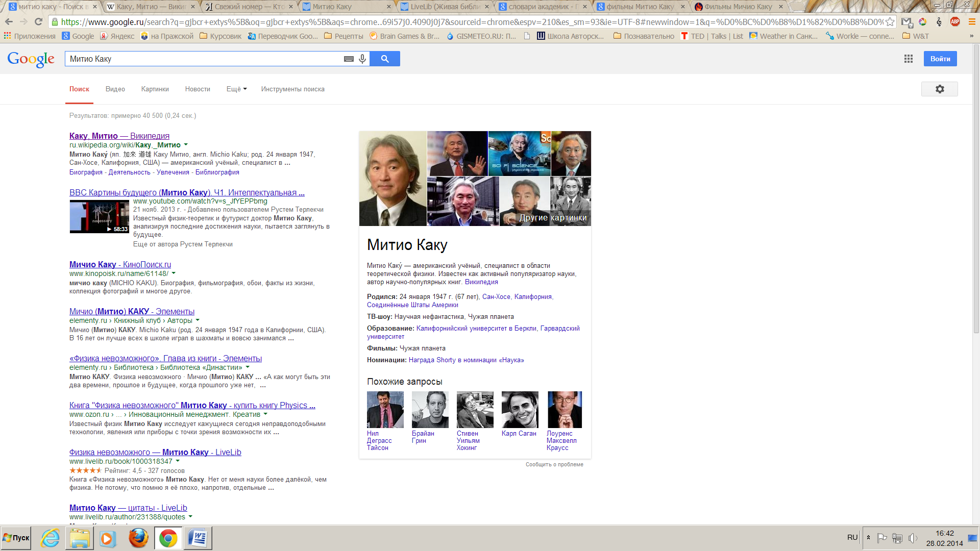
Task: Open large Michio Kaku portrait photo
Action: click(393, 179)
